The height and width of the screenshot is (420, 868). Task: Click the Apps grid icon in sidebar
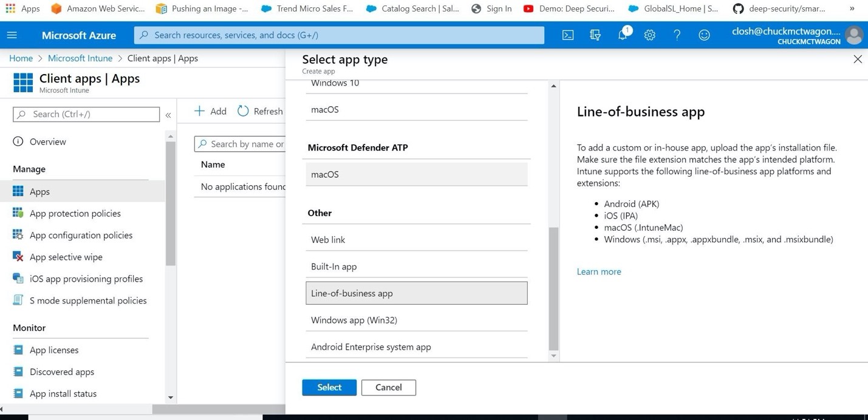coord(18,191)
